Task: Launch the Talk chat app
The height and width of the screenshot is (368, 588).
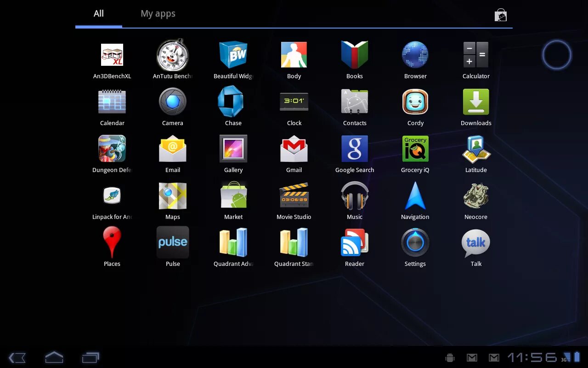Action: point(476,242)
